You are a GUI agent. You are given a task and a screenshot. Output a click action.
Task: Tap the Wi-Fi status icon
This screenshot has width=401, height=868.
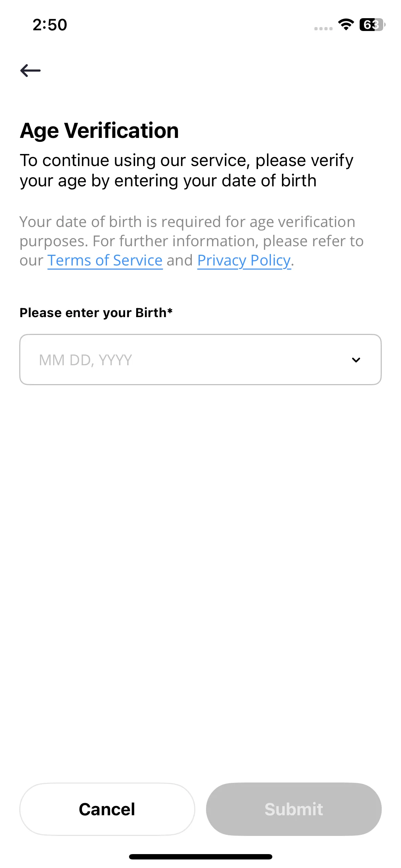346,25
